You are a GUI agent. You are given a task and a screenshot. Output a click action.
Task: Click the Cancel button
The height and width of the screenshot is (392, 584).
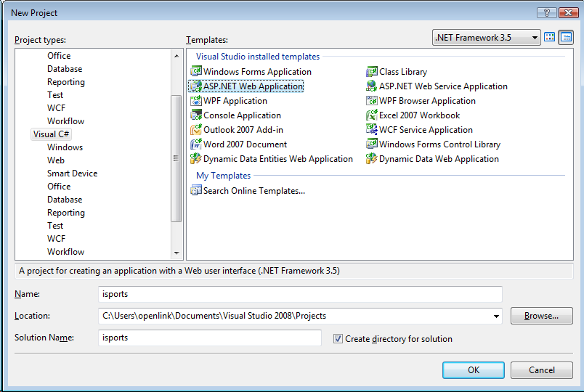542,370
